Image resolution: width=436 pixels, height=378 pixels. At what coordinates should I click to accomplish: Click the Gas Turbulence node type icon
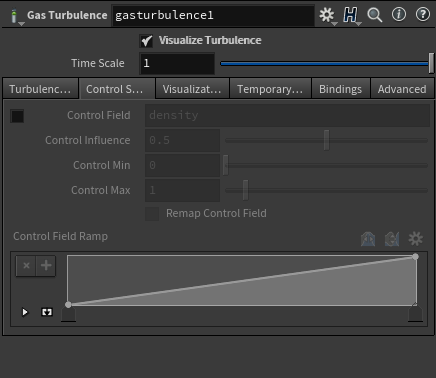point(14,16)
